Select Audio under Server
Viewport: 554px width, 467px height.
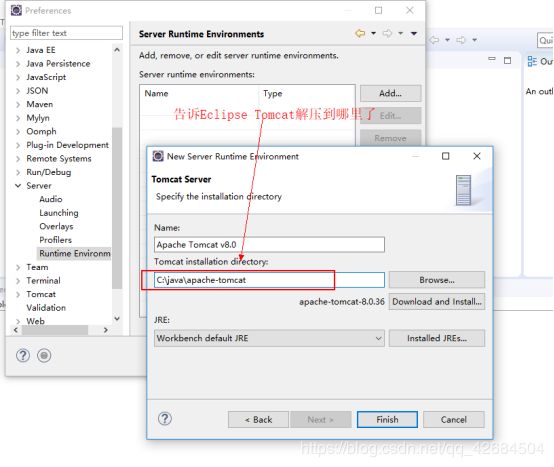51,199
